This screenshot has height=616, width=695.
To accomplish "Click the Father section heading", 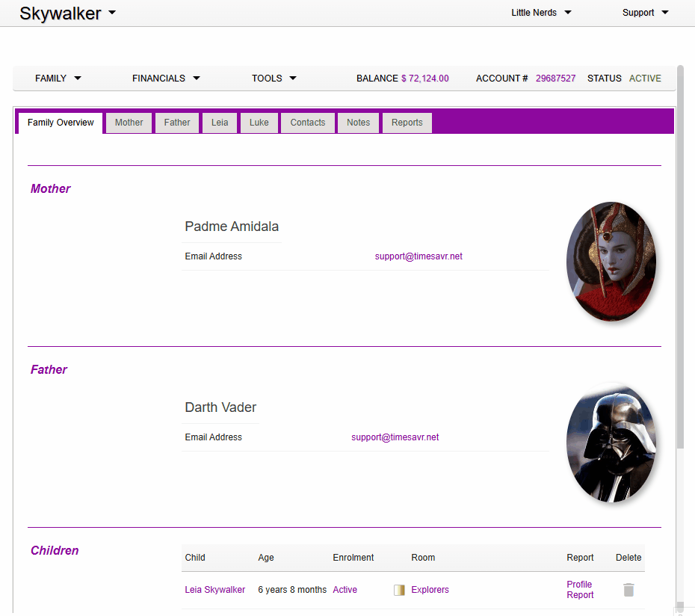I will point(49,370).
